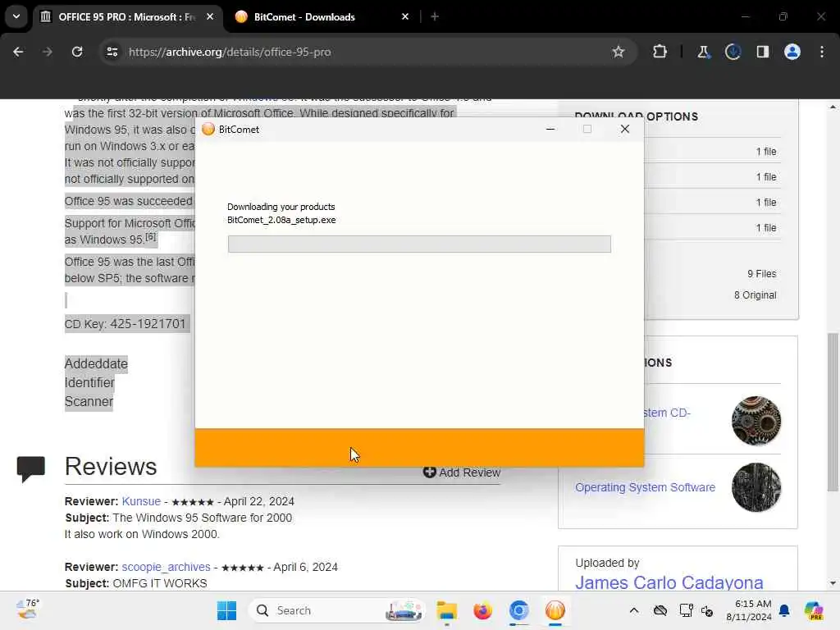The width and height of the screenshot is (840, 630).
Task: Click scrollbar down arrow on page
Action: click(x=832, y=583)
